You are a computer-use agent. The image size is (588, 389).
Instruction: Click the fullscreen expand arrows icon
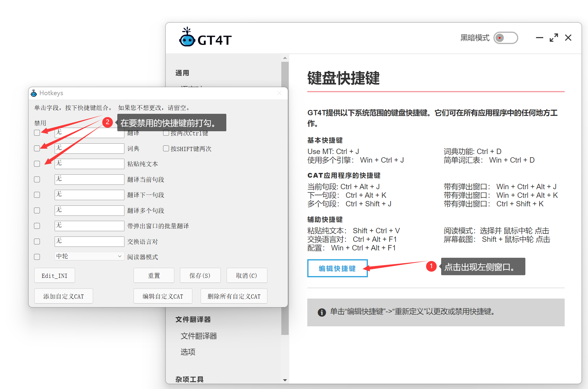553,38
